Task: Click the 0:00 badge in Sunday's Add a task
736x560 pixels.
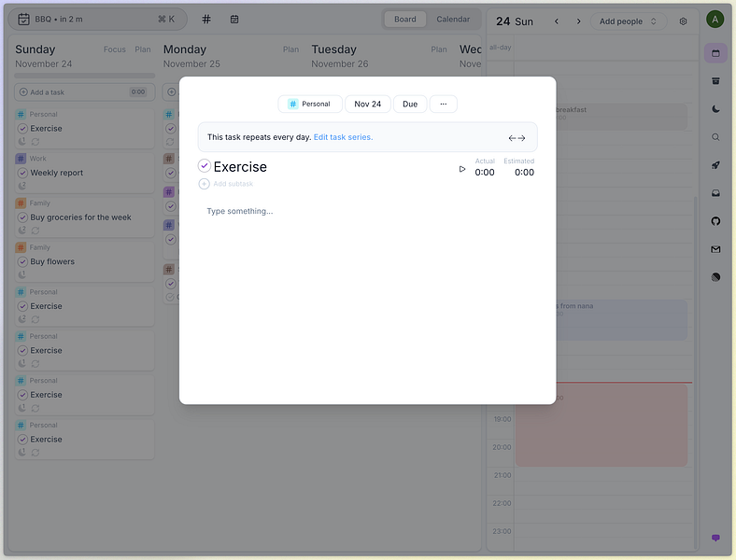Action: click(138, 92)
